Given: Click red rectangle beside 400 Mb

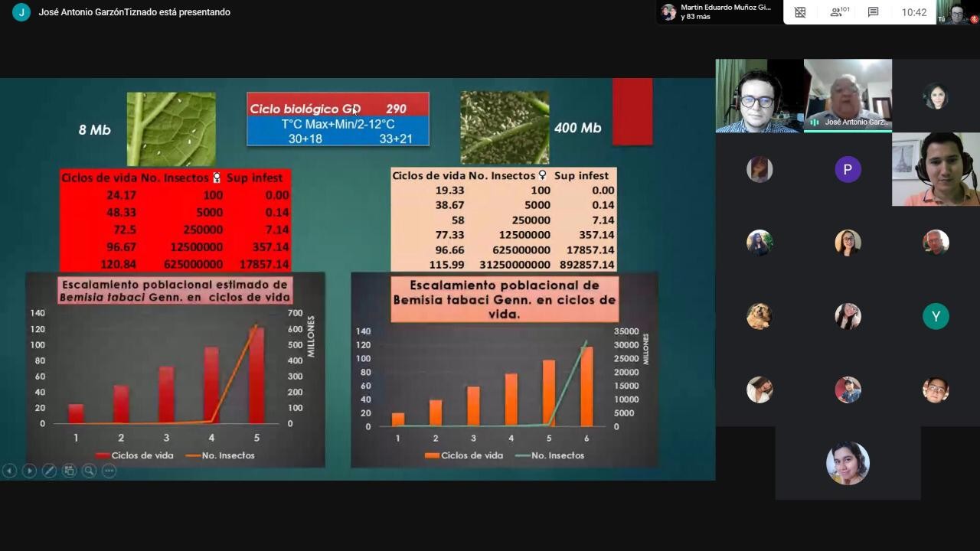Looking at the screenshot, I should (x=632, y=112).
